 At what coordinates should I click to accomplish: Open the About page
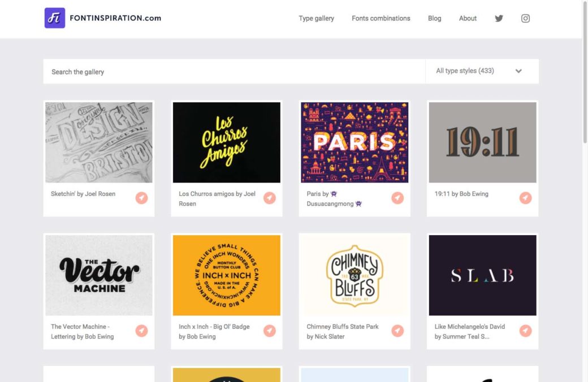[468, 18]
